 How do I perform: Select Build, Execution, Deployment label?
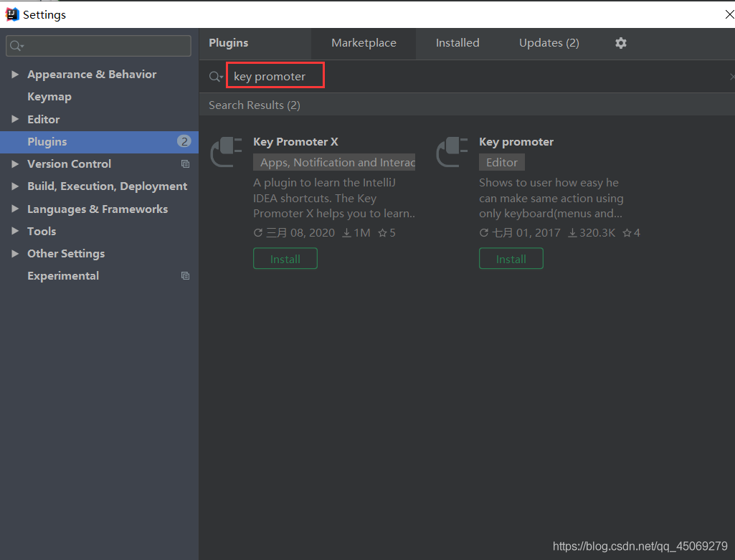[107, 186]
